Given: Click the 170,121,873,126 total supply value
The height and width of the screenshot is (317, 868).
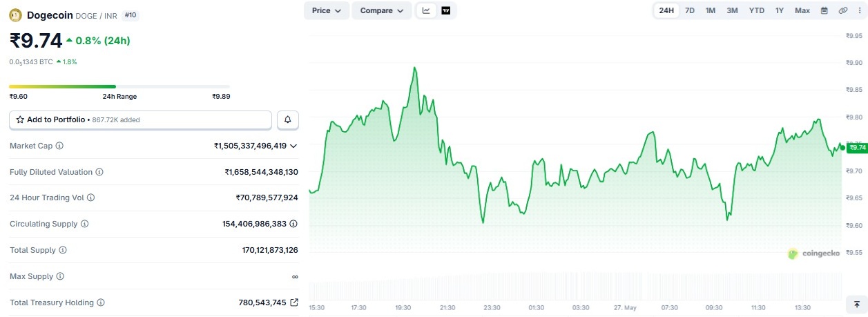Looking at the screenshot, I should [270, 250].
